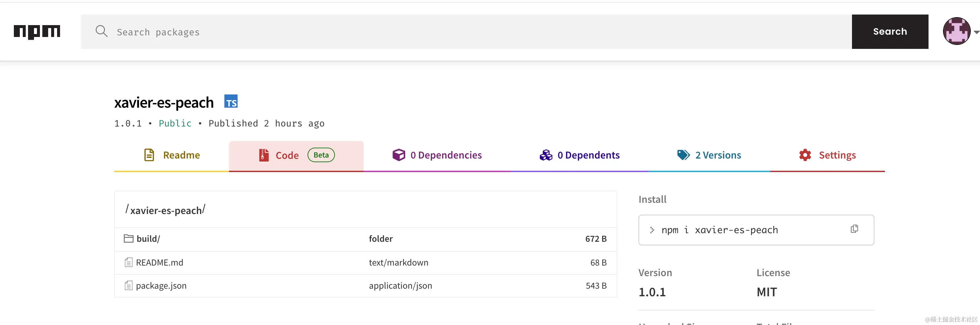The image size is (980, 325).
Task: Click the Readme document icon
Action: [x=149, y=155]
